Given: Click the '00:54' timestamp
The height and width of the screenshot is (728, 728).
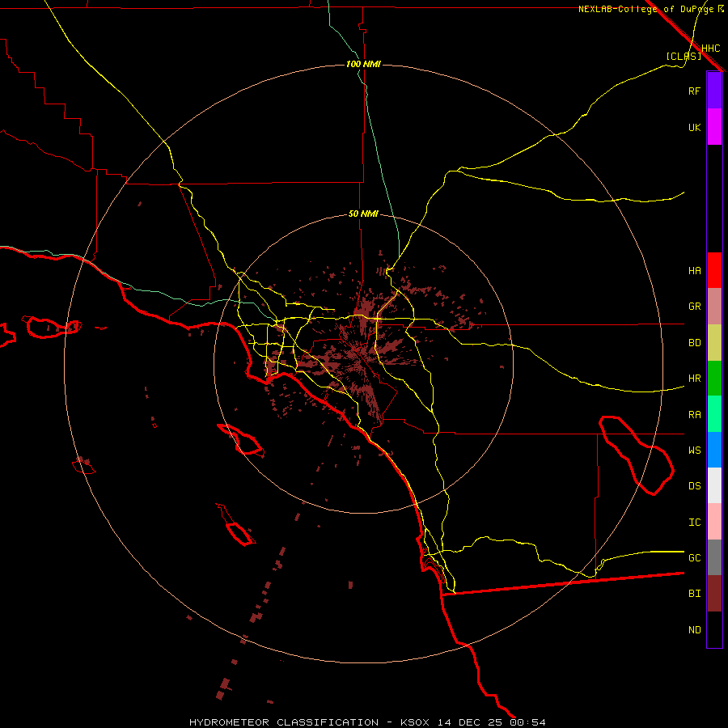Looking at the screenshot, I should pyautogui.click(x=527, y=722).
